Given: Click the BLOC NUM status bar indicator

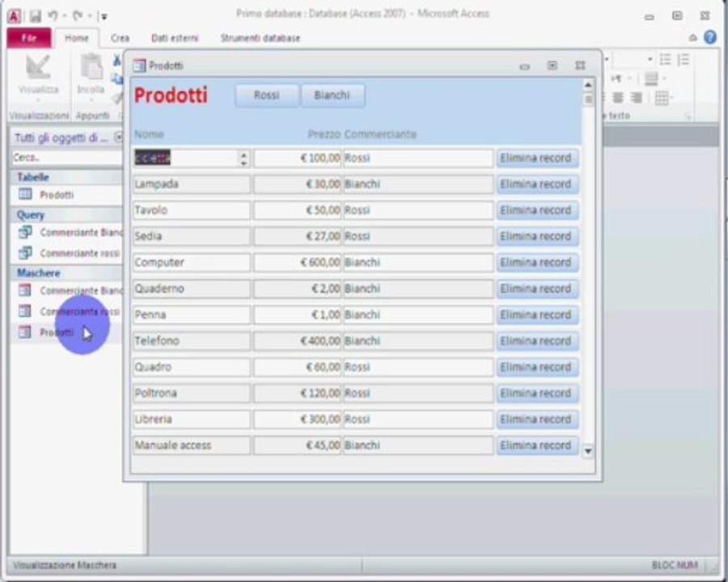Looking at the screenshot, I should [675, 565].
